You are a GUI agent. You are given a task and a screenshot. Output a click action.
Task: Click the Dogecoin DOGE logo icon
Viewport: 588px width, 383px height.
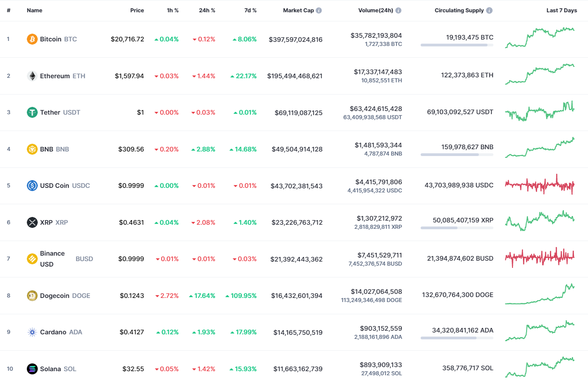pos(31,295)
